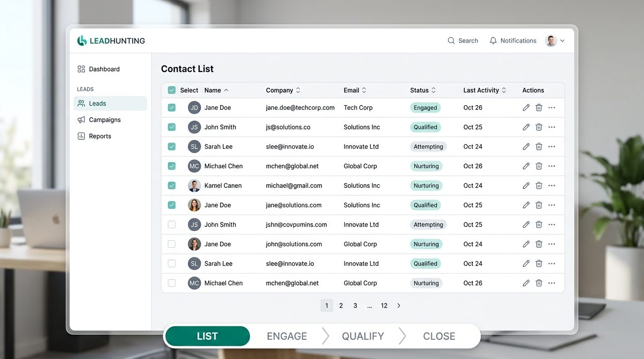Open the Search magnifier in header
Viewport: 644px width, 359px height.
point(451,41)
